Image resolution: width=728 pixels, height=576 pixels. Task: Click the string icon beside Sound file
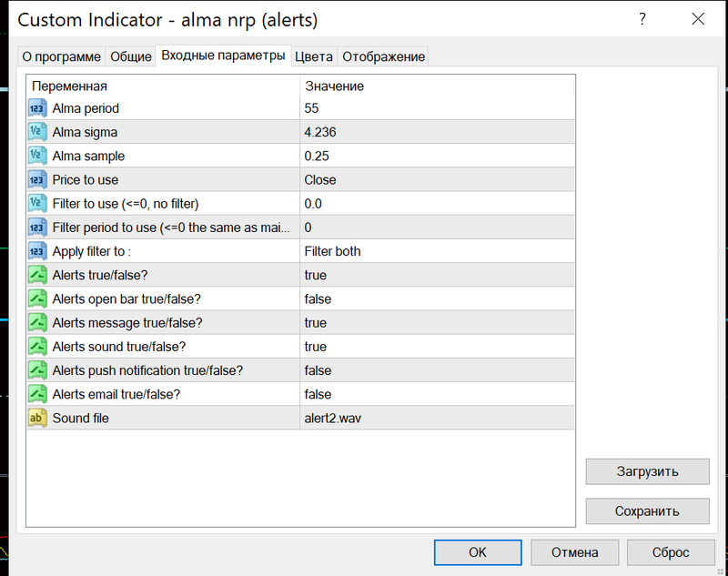coord(37,418)
